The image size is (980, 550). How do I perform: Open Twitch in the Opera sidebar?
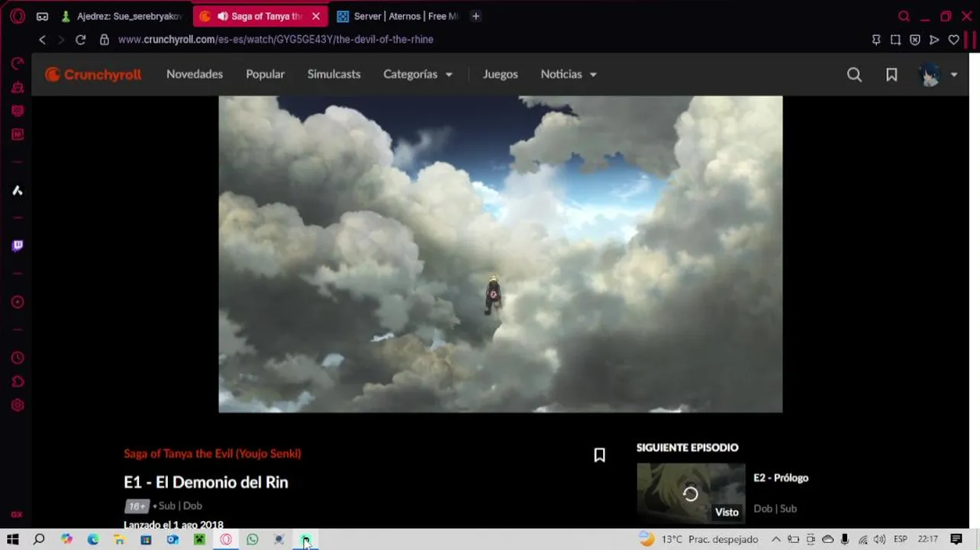[x=17, y=246]
